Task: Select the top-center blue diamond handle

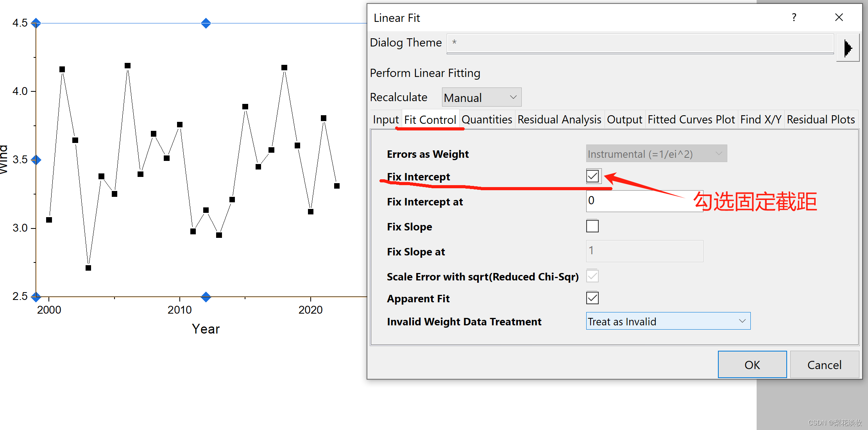Action: coord(206,23)
